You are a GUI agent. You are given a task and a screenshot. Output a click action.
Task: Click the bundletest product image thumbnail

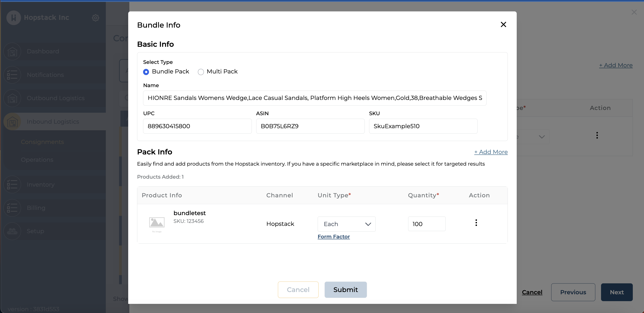157,223
